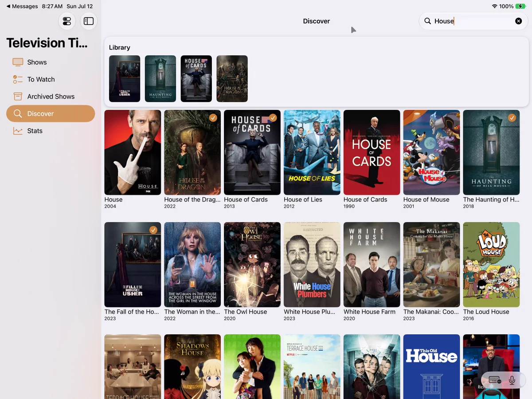Toggle added checkmark on House of Cards 2013

(273, 117)
